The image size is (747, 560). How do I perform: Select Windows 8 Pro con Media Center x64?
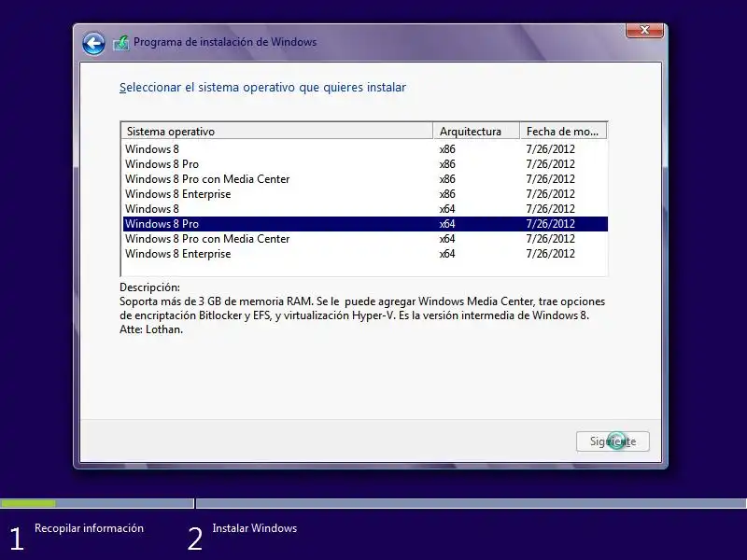coord(365,239)
